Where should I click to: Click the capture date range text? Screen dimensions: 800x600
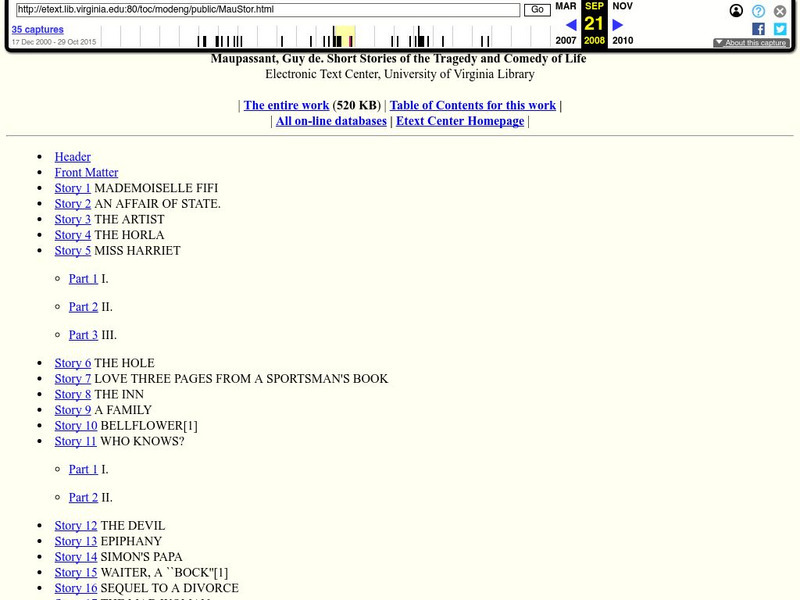point(54,42)
